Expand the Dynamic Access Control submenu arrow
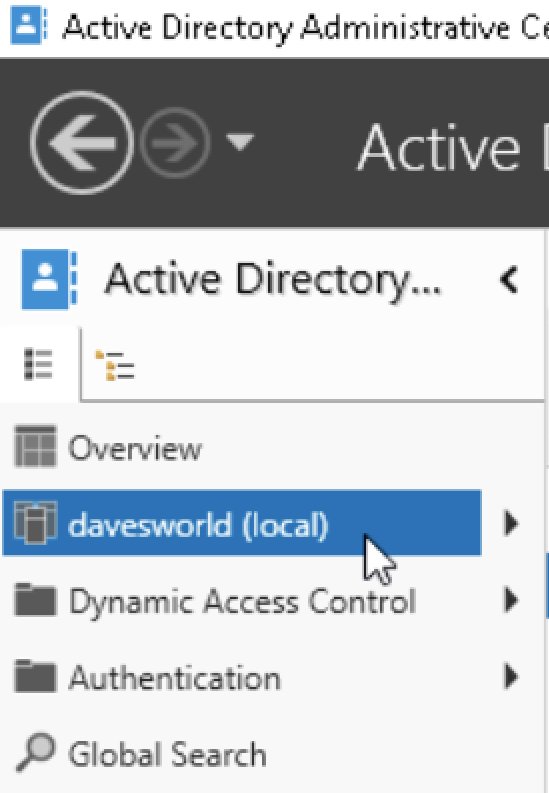Image resolution: width=549 pixels, height=793 pixels. (x=512, y=600)
